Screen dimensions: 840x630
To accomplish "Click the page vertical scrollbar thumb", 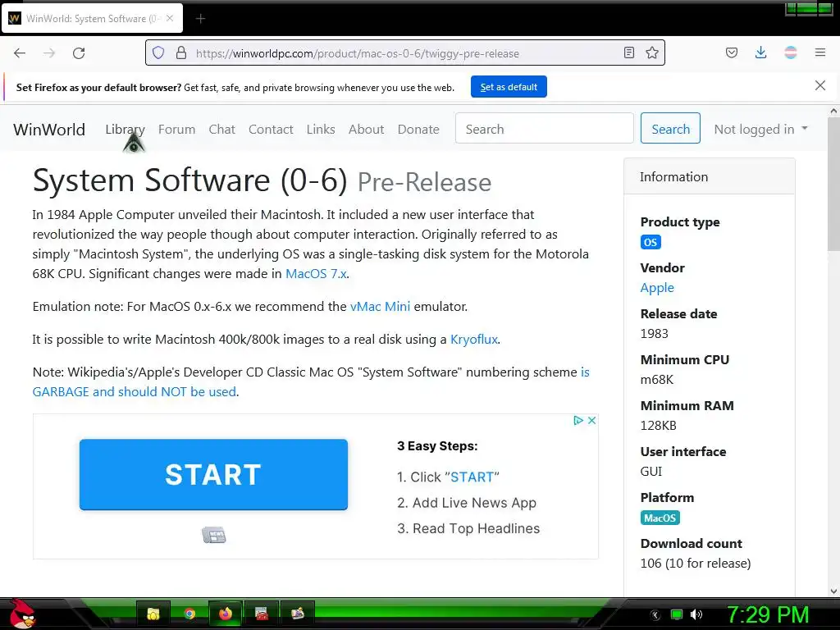I will click(x=833, y=184).
